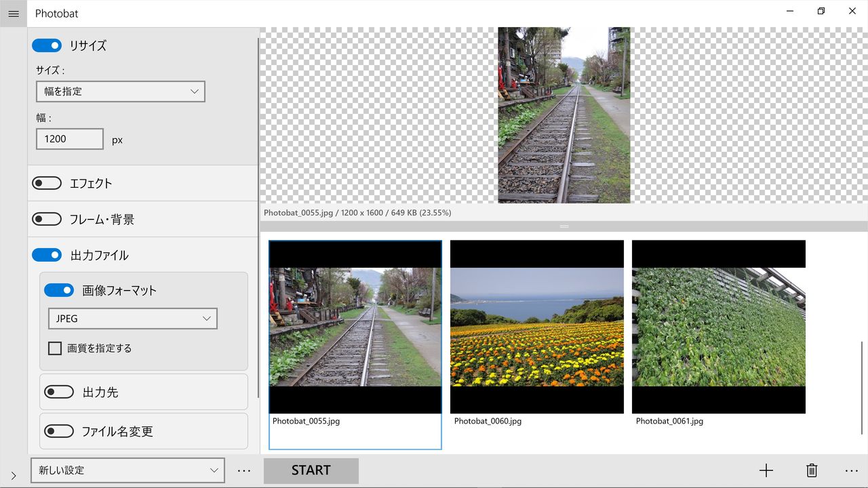Click the width field showing 1200

pyautogui.click(x=70, y=139)
